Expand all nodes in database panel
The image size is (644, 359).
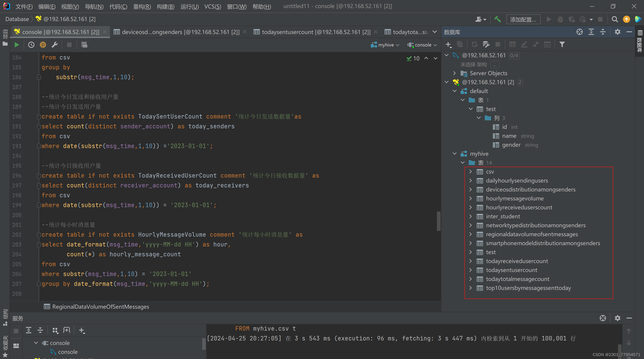(591, 32)
